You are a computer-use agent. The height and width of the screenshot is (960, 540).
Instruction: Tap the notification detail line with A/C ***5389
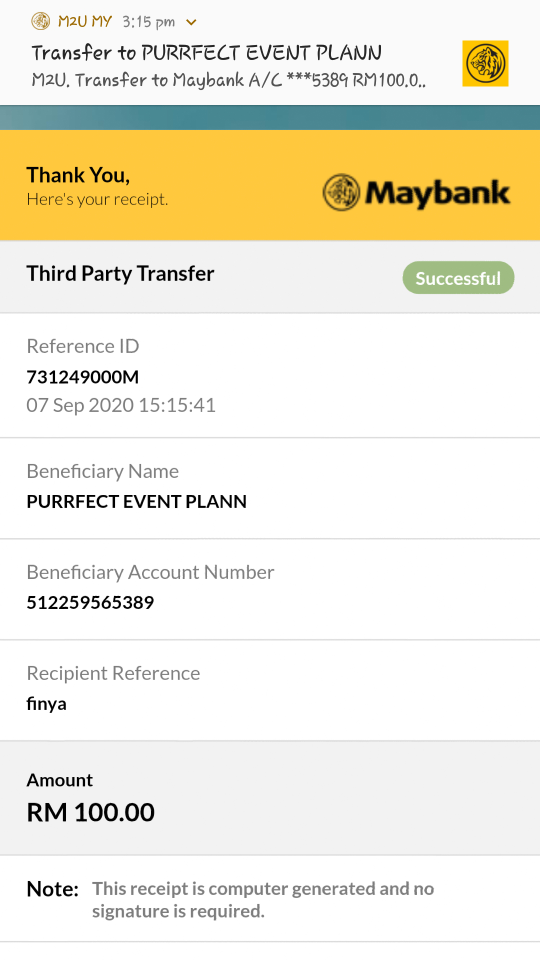pyautogui.click(x=228, y=80)
